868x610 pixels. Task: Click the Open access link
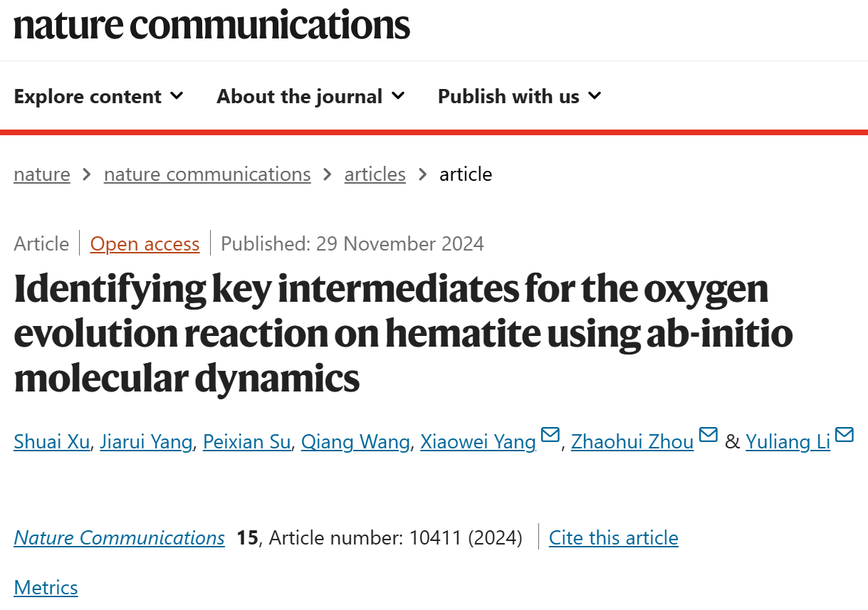click(x=145, y=244)
